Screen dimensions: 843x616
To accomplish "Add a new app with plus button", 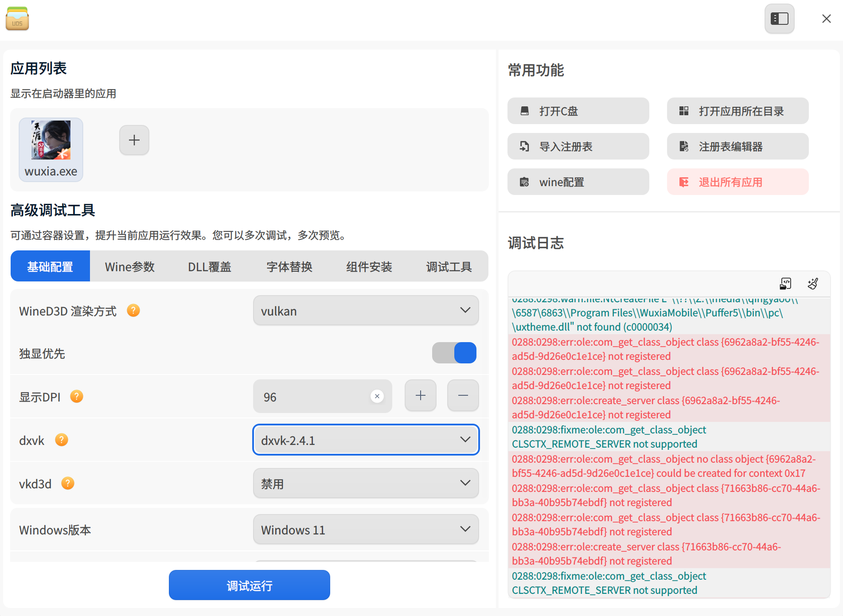I will (x=134, y=140).
